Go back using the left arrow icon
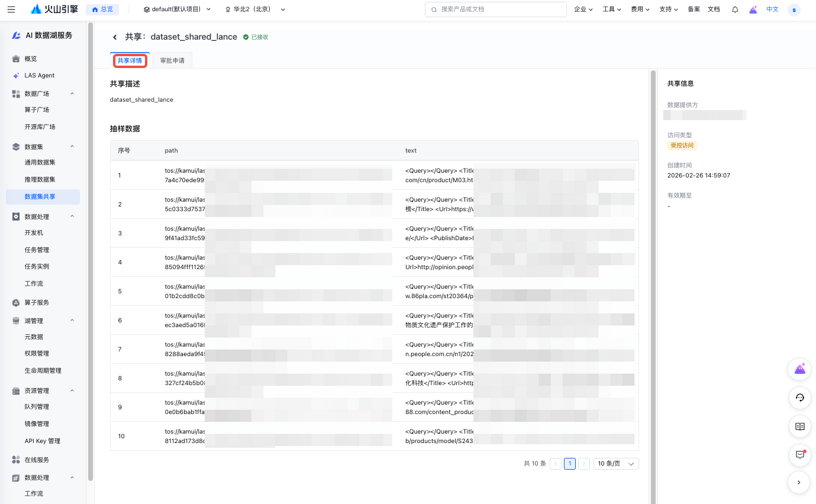This screenshot has width=816, height=504. click(115, 37)
